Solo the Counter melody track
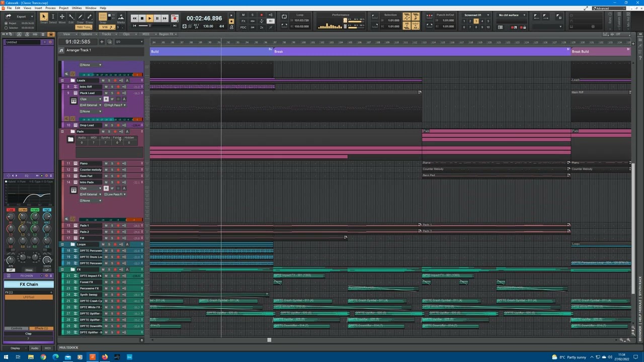This screenshot has width=644, height=362. pos(112,169)
